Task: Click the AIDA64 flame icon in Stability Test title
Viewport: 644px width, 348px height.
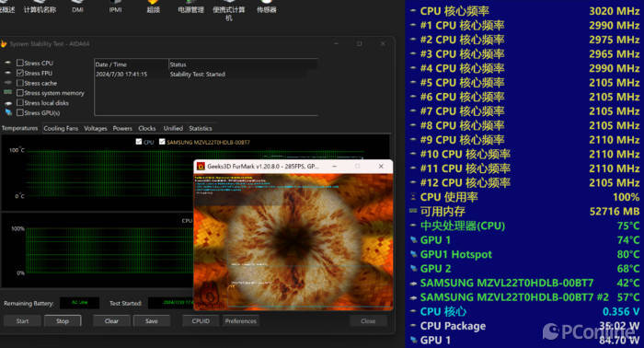Action: [x=4, y=44]
